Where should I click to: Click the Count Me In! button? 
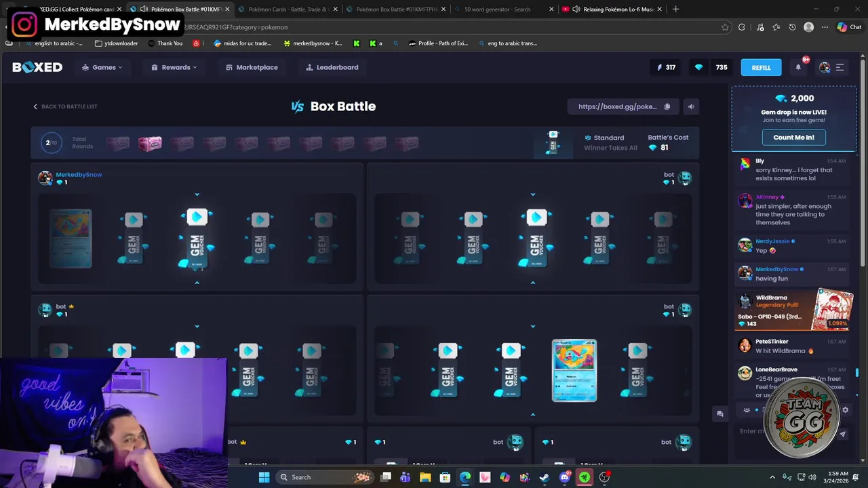coord(793,137)
